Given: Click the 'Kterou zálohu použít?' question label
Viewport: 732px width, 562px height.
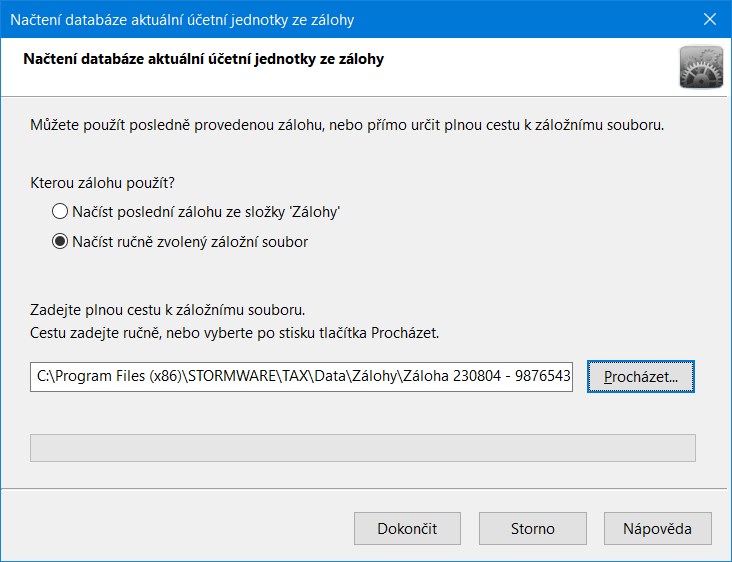Looking at the screenshot, I should tap(102, 183).
